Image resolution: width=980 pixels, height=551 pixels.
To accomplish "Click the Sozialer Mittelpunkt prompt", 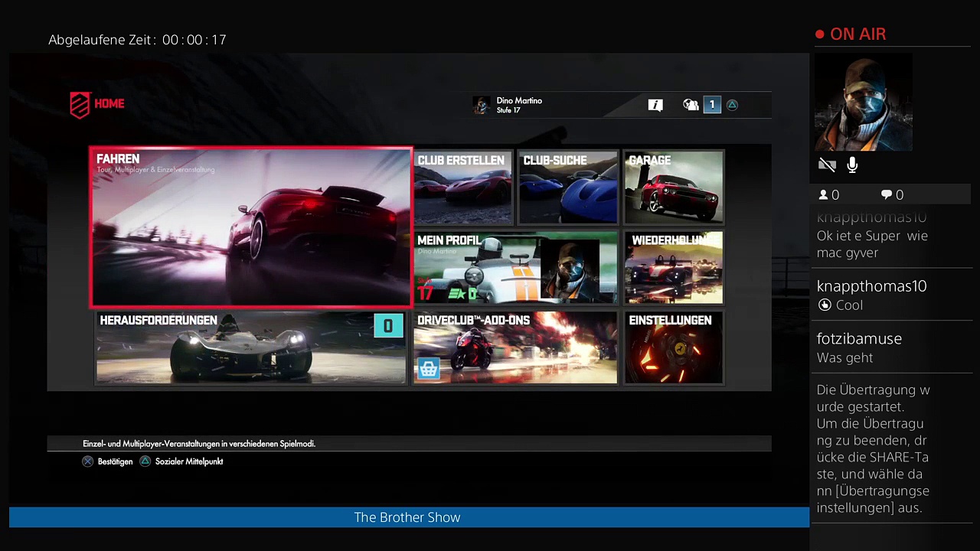I will click(188, 461).
